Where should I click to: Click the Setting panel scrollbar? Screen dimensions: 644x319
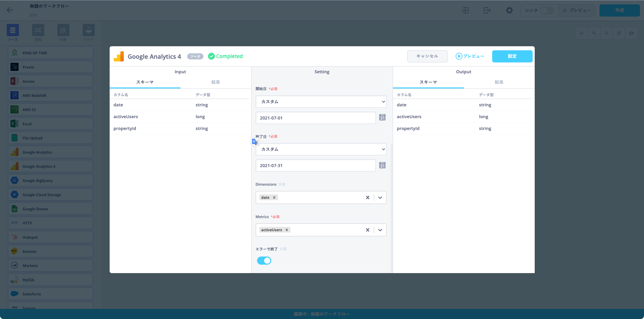point(392,208)
